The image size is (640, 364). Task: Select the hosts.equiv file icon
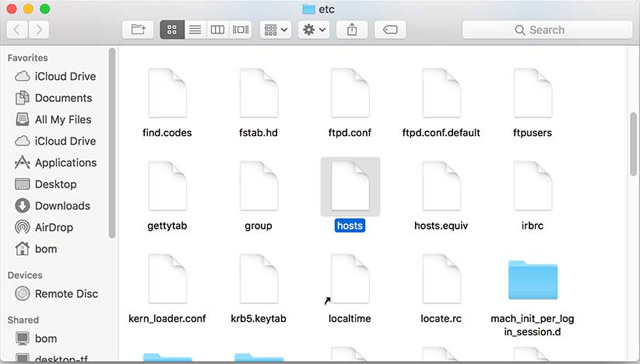click(x=441, y=186)
